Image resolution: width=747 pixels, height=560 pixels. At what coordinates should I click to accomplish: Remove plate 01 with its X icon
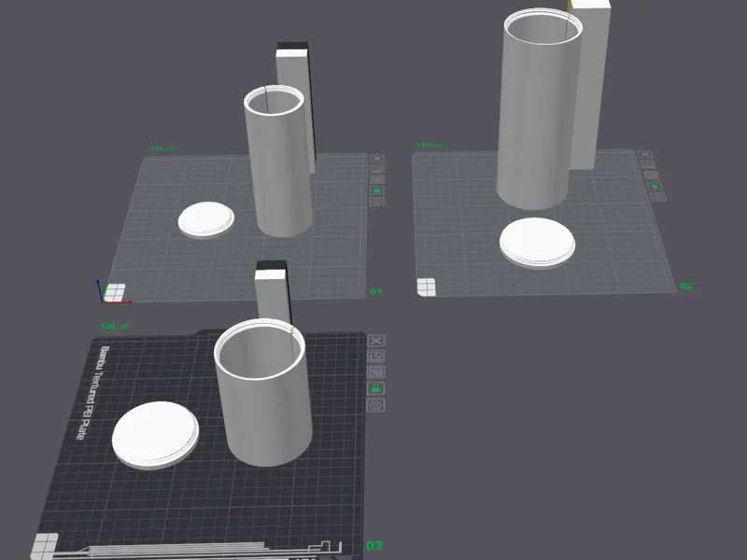pyautogui.click(x=377, y=158)
